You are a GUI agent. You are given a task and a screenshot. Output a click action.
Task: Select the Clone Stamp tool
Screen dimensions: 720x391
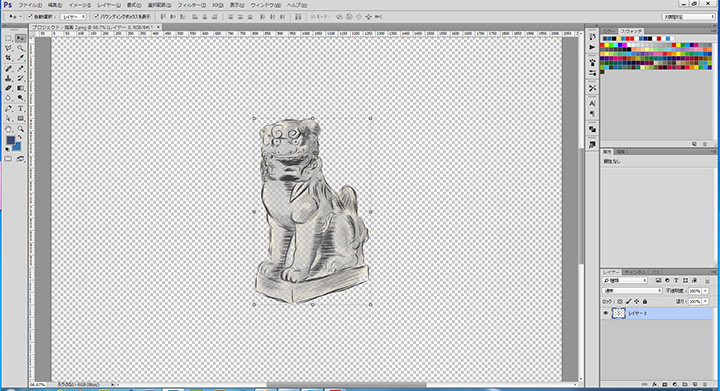8,78
